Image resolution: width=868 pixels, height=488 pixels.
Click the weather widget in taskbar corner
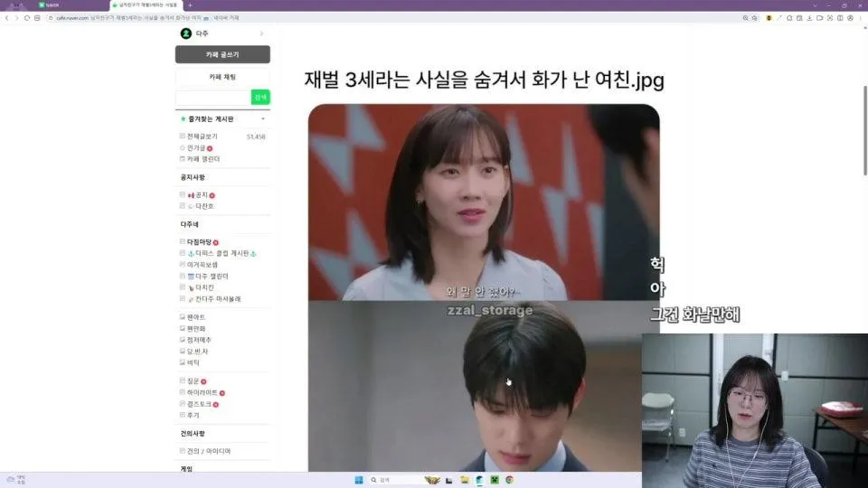[x=15, y=479]
